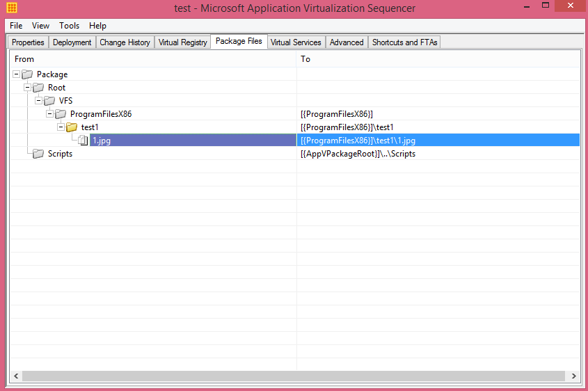Viewport: 588px width, 391px height.
Task: Click the From column header
Action: pos(153,59)
